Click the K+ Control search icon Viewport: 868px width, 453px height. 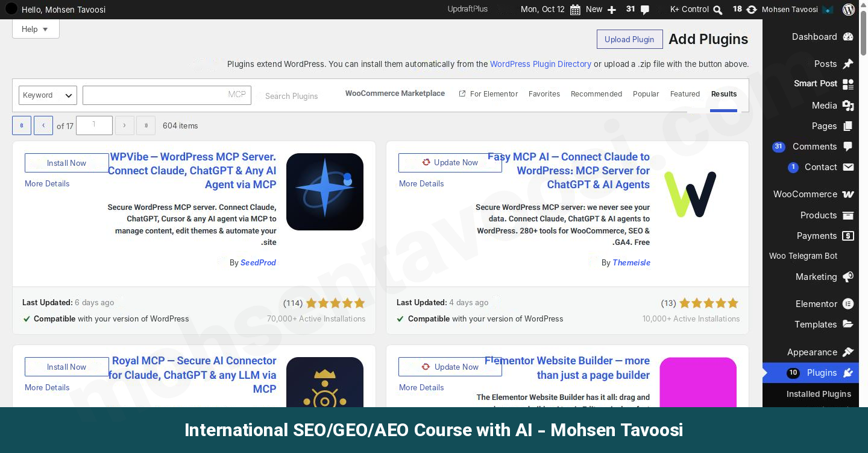[717, 10]
